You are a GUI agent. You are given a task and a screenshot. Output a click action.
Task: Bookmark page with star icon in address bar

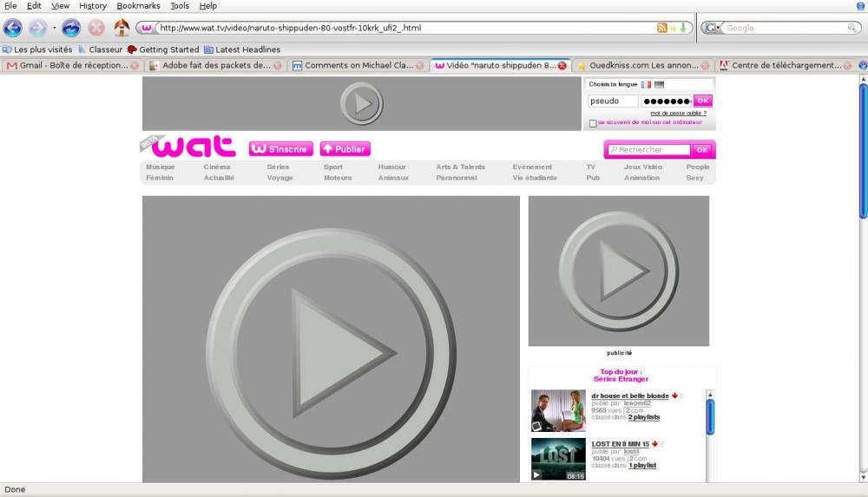pyautogui.click(x=673, y=28)
